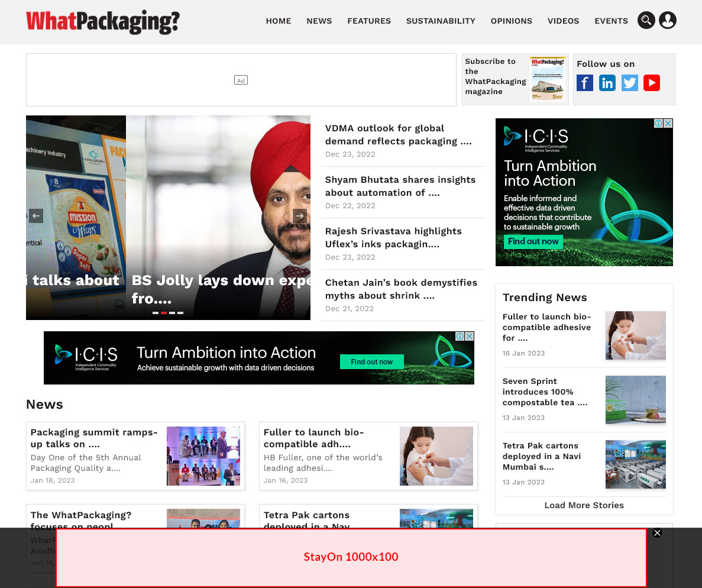This screenshot has width=702, height=588.
Task: Click the News section heading
Action: [x=44, y=405]
